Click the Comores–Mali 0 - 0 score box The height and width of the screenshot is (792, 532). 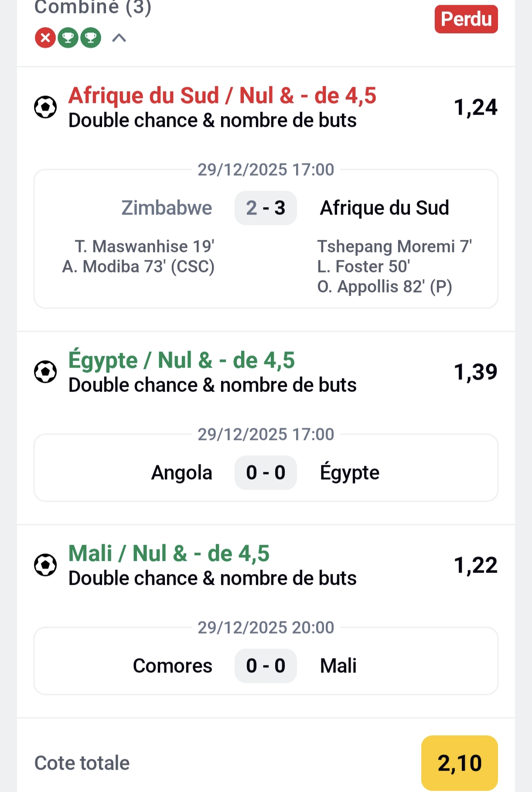point(266,666)
